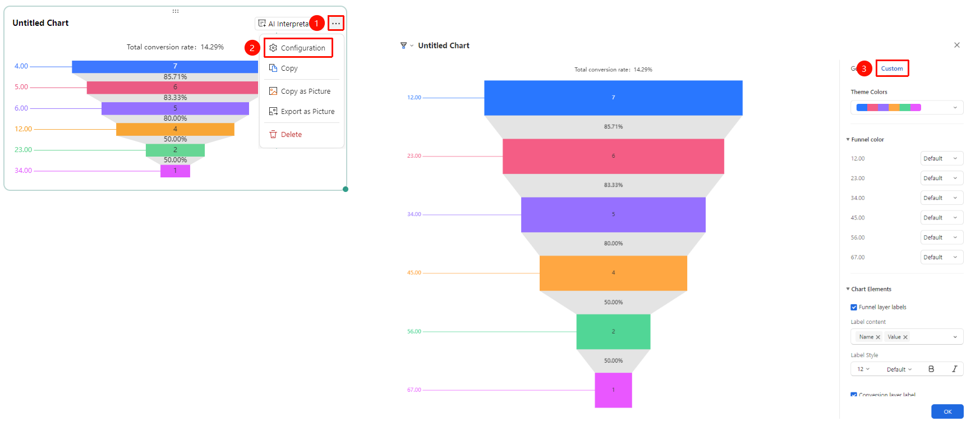980x430 pixels.
Task: Collapse the Funnel color section
Action: tap(848, 139)
